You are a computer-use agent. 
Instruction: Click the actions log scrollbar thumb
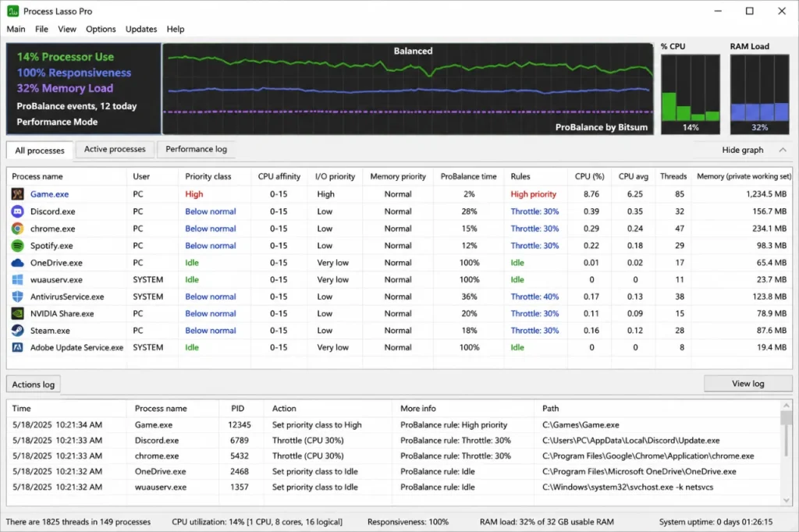(787, 418)
